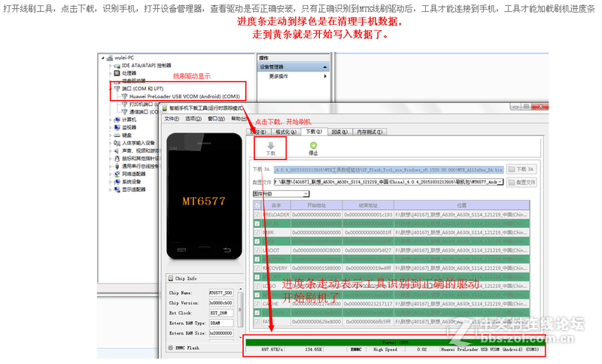The height and width of the screenshot is (364, 602).
Task: Open the 选项(O) menu
Action: [193, 119]
